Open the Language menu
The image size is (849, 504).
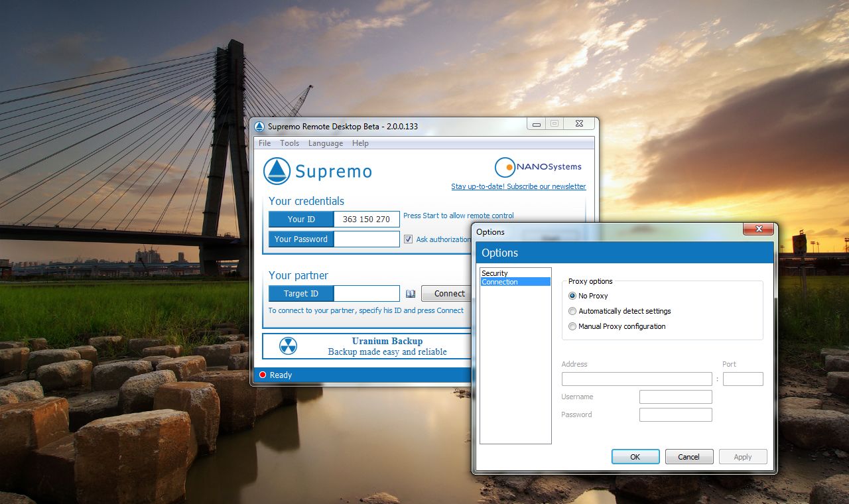coord(326,143)
